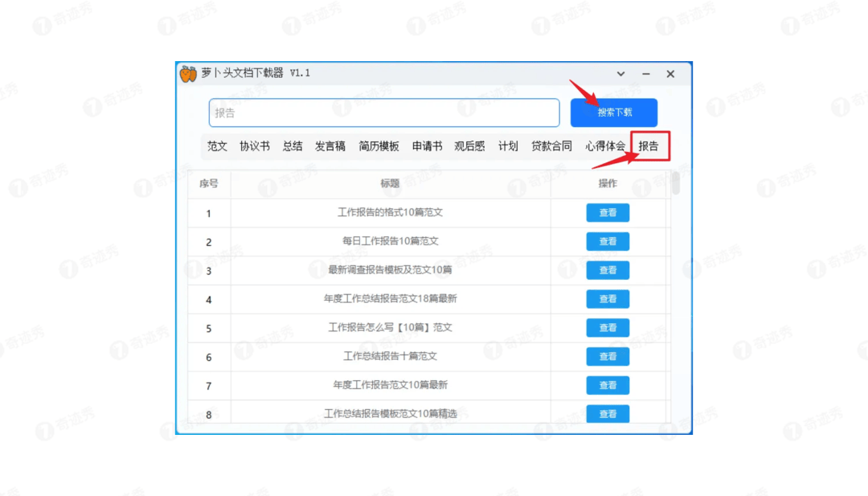Select title 年度工作总结报告范文18篇最新
The image size is (868, 496).
[391, 299]
